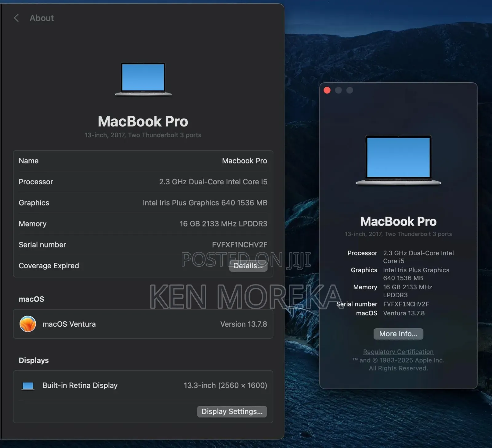Click the laptop image in About This Mac window
The image size is (492, 448).
coord(398,160)
